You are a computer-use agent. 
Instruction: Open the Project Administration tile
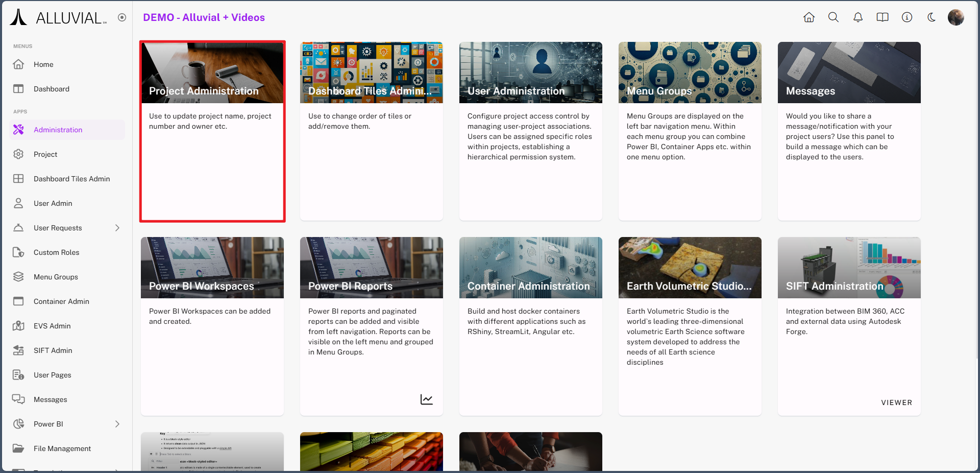[x=212, y=131]
